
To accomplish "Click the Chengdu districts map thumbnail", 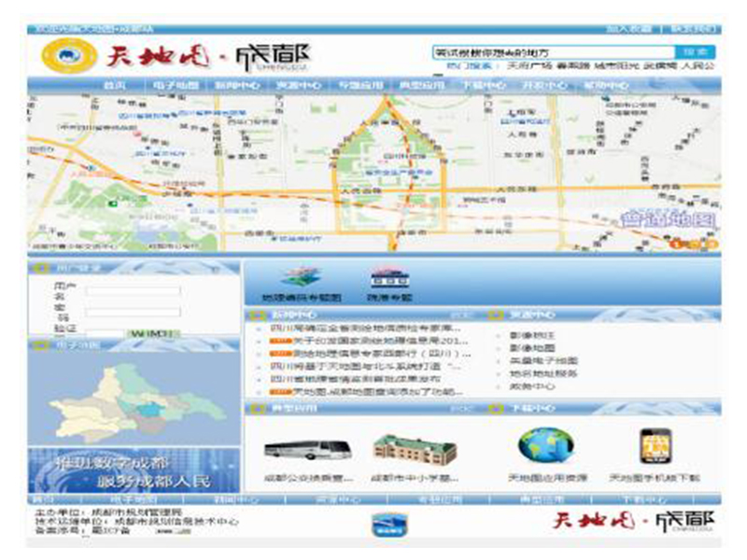I will click(x=134, y=399).
